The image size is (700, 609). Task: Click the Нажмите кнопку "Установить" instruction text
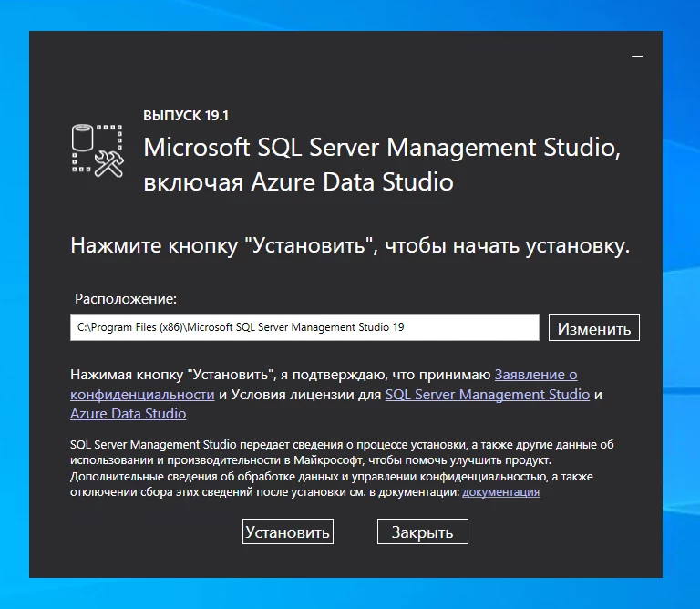350,245
